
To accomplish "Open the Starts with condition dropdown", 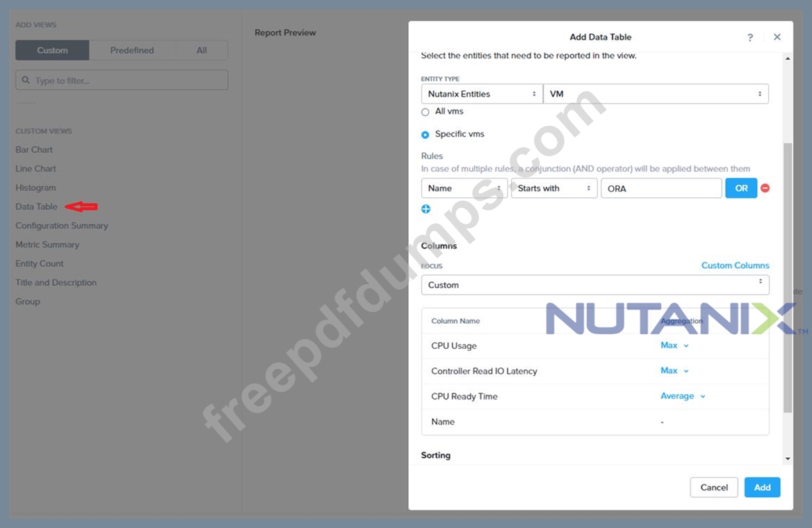I will coord(554,188).
